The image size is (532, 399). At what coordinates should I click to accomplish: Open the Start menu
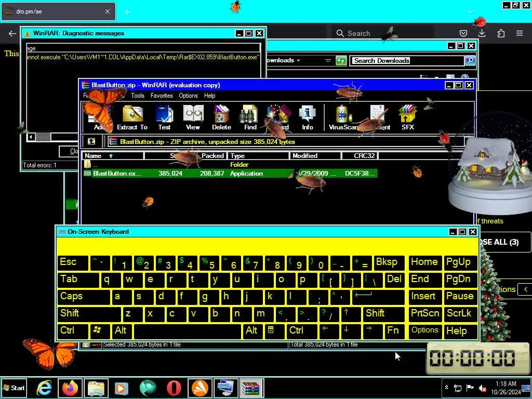tap(14, 388)
